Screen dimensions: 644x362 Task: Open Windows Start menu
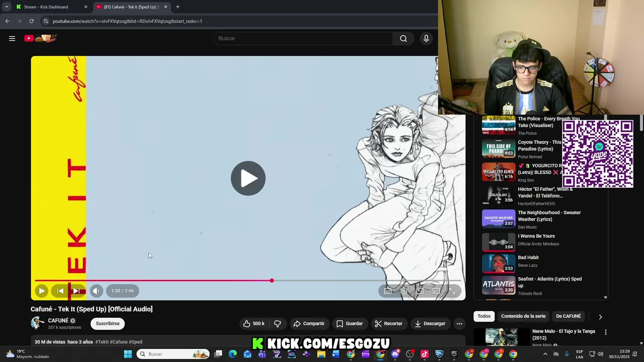point(128,354)
